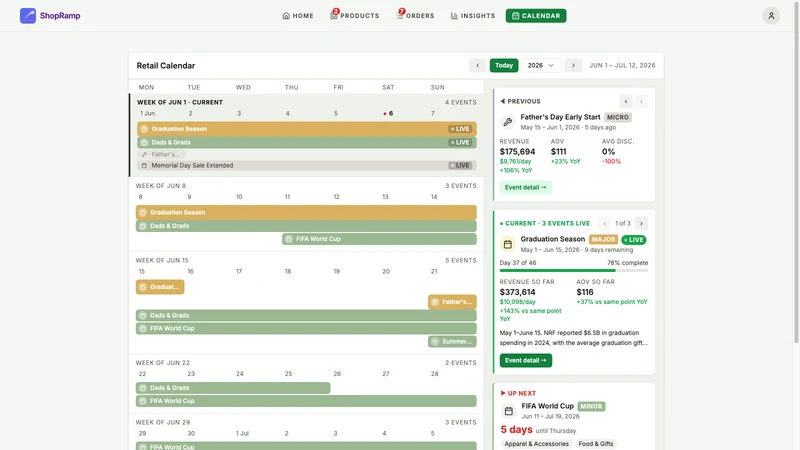Click the '5 EVENTS' count label
800x450 pixels.
point(460,260)
